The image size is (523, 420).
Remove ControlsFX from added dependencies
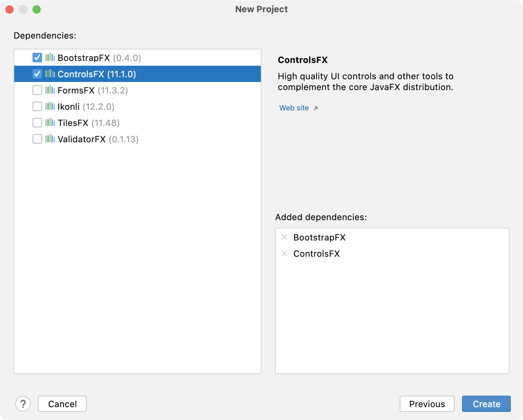pos(285,253)
